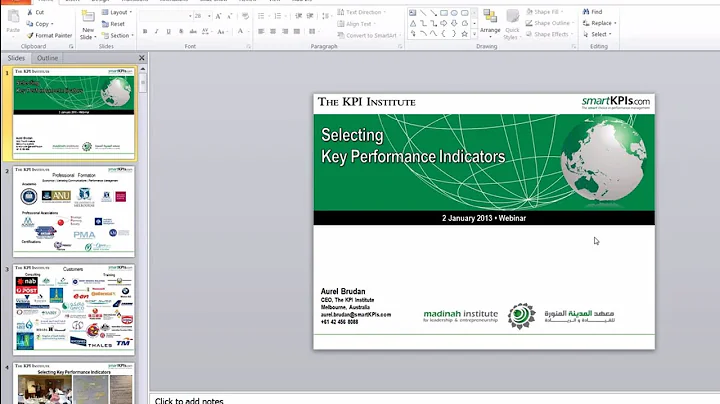720x404 pixels.
Task: Click the Cut button in Clipboard
Action: click(35, 12)
